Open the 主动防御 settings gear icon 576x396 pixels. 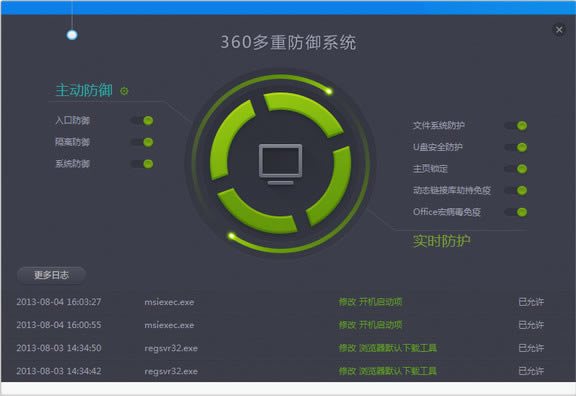click(x=124, y=91)
